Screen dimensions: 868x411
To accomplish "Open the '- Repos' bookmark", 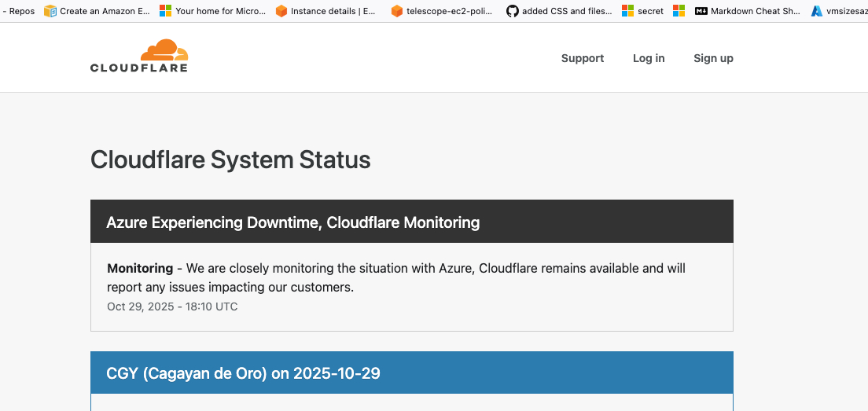I will 19,11.
